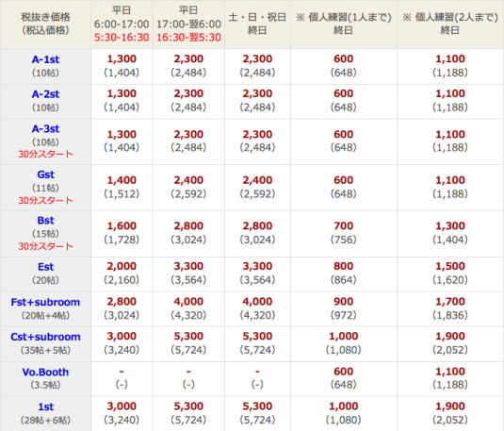Open the A-3st studio link

45,129
